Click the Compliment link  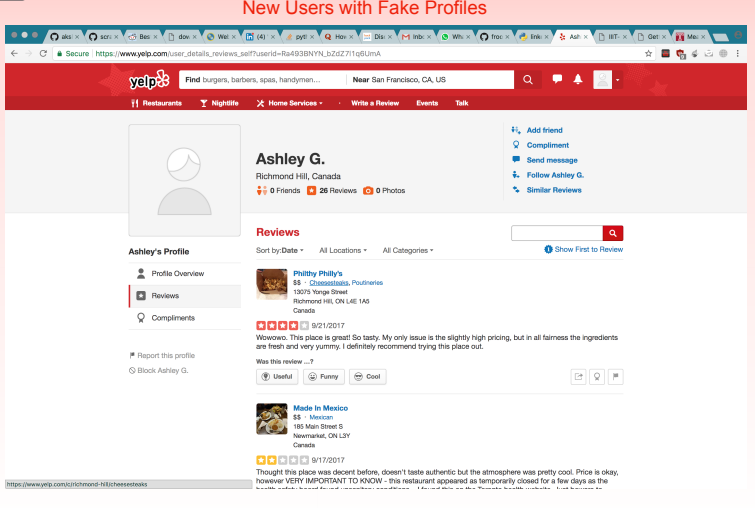547,145
